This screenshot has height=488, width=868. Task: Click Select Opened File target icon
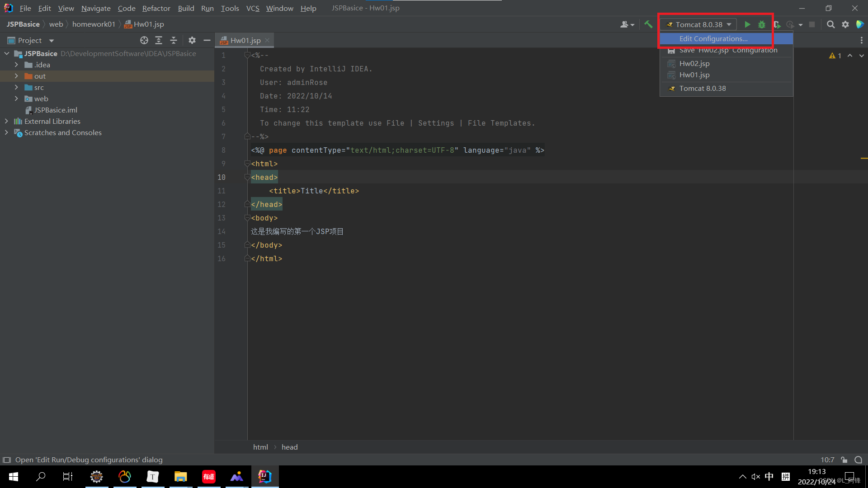[x=144, y=40]
